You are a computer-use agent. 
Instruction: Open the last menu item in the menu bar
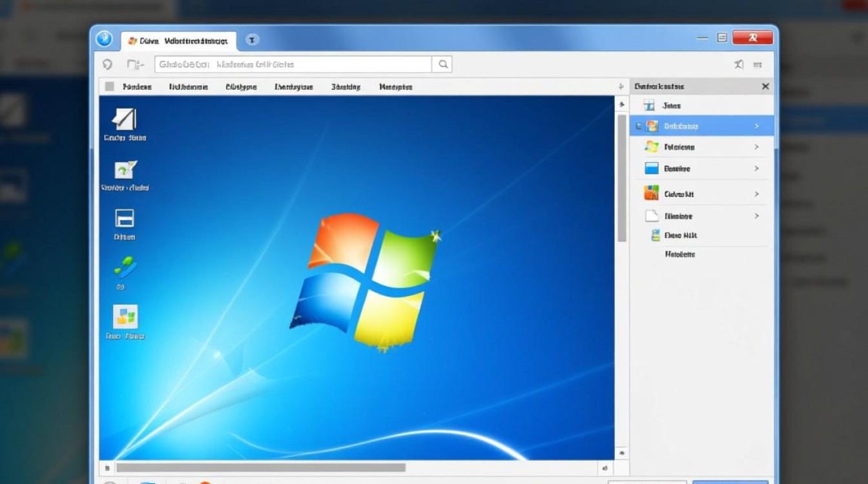click(x=395, y=86)
